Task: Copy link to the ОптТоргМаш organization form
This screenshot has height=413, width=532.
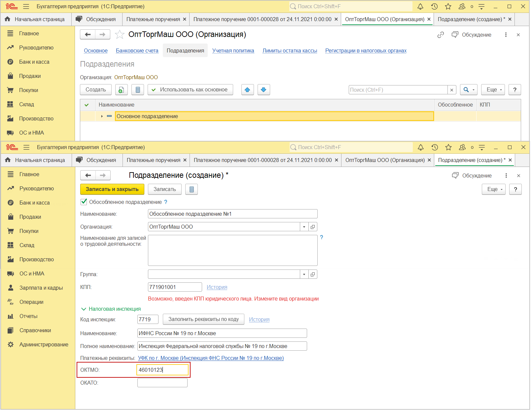Action: point(441,35)
